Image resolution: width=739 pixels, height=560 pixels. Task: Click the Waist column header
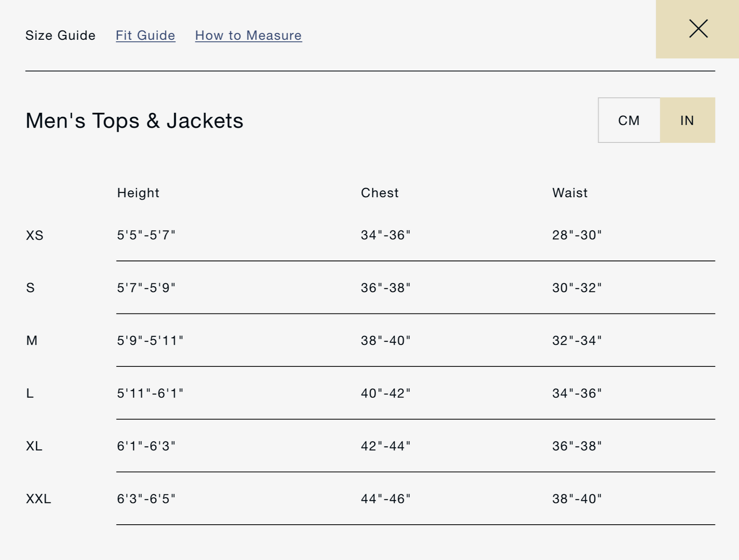pyautogui.click(x=569, y=193)
